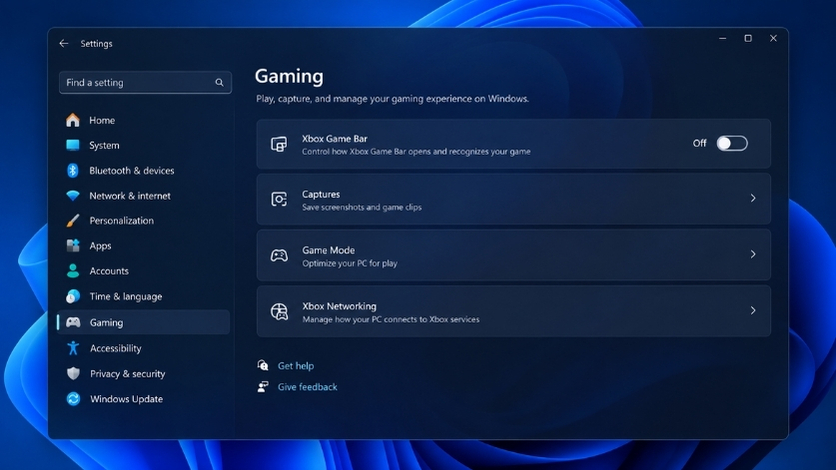Open the Home section label
Image resolution: width=836 pixels, height=470 pixels.
pyautogui.click(x=102, y=120)
